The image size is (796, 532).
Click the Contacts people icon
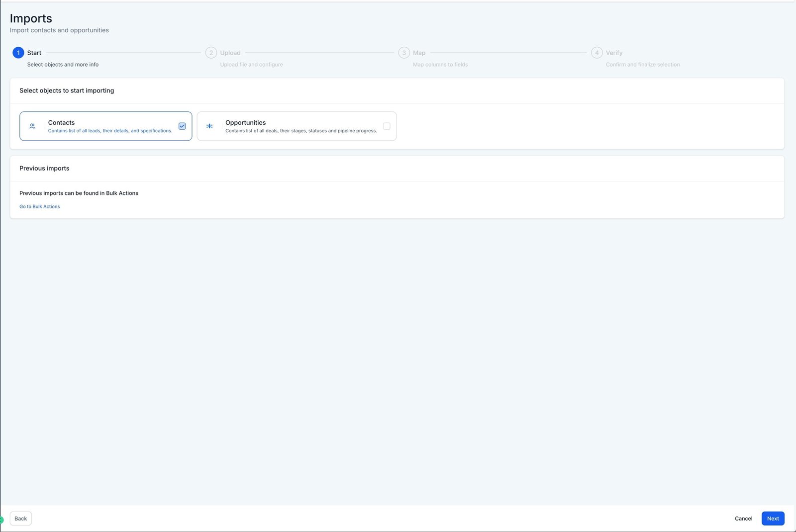click(32, 126)
